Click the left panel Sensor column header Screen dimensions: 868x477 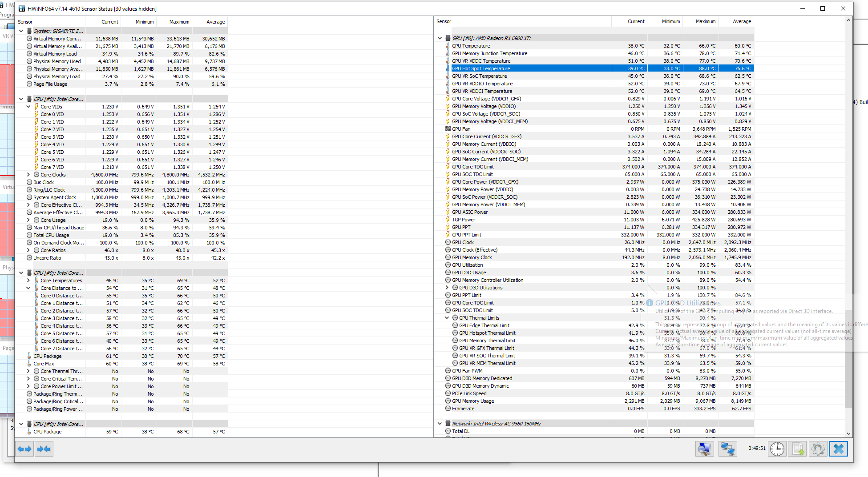[x=50, y=22]
